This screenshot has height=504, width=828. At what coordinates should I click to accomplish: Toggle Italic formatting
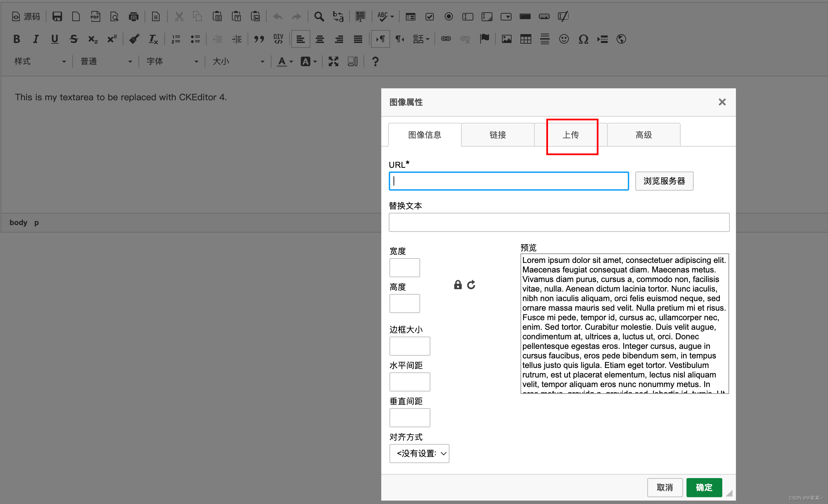click(36, 39)
